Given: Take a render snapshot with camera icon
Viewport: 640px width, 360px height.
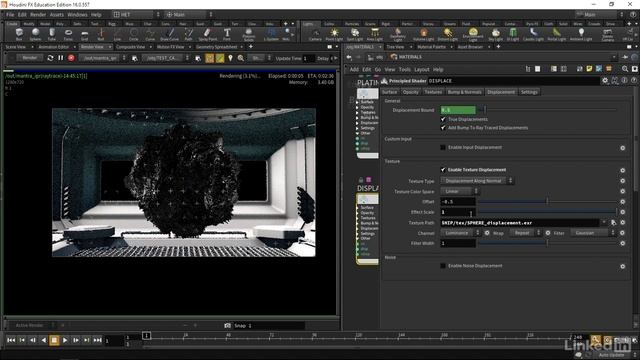Looking at the screenshot, I should pyautogui.click(x=227, y=325).
